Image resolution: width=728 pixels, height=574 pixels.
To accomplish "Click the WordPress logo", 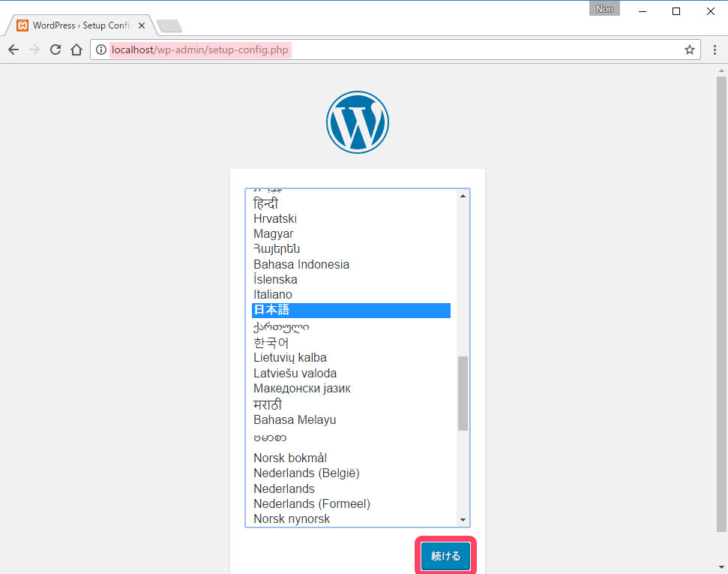I will pos(358,122).
